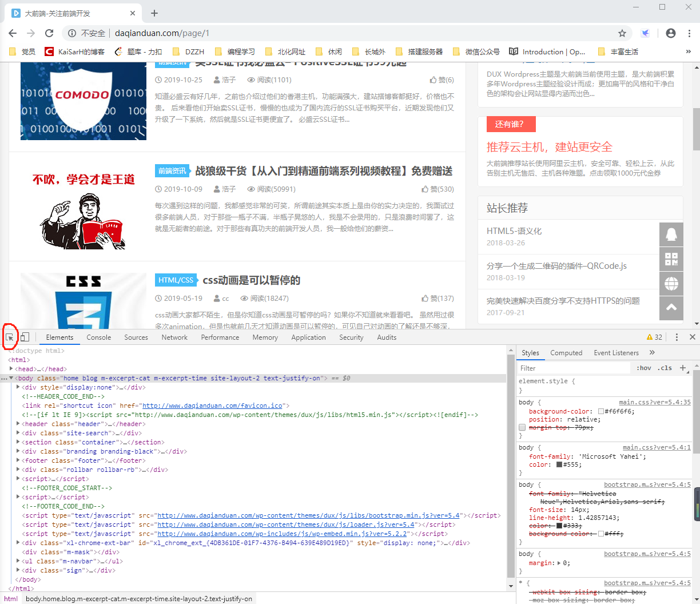
Task: Expand the div class="rollbar rollbar-rb" node
Action: [x=18, y=470]
